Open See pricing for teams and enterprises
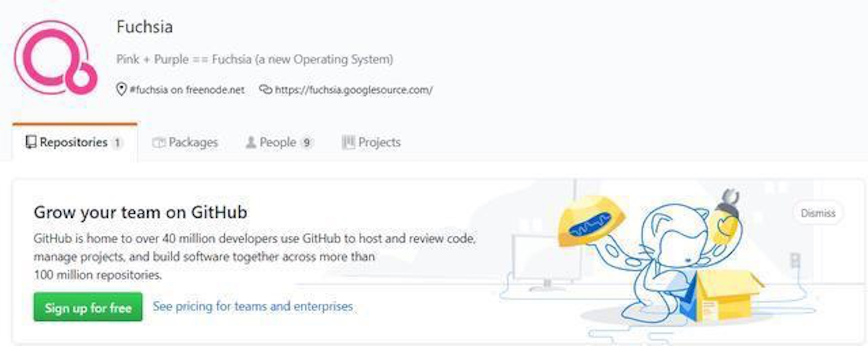The image size is (868, 346). click(253, 306)
